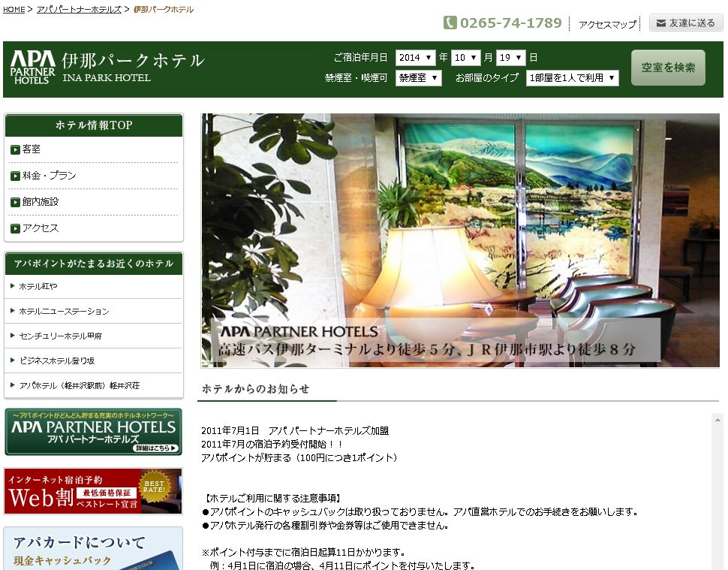Click the phone number 0265-74-1789

click(510, 23)
